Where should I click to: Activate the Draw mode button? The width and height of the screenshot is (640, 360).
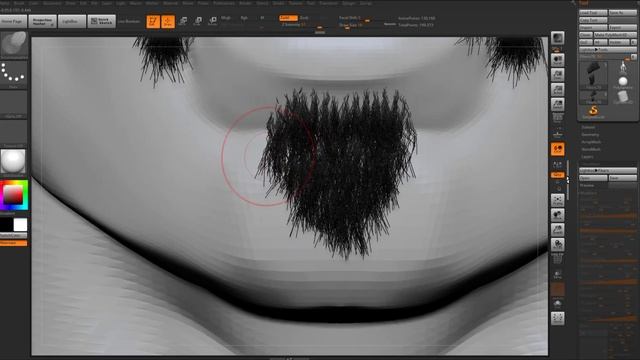click(168, 21)
